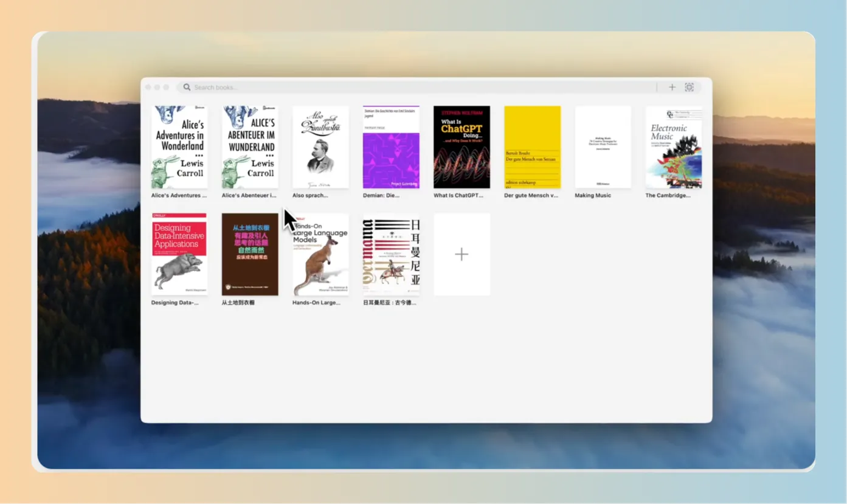This screenshot has width=847, height=504.
Task: Click the 'Making Music' title label
Action: tap(593, 196)
